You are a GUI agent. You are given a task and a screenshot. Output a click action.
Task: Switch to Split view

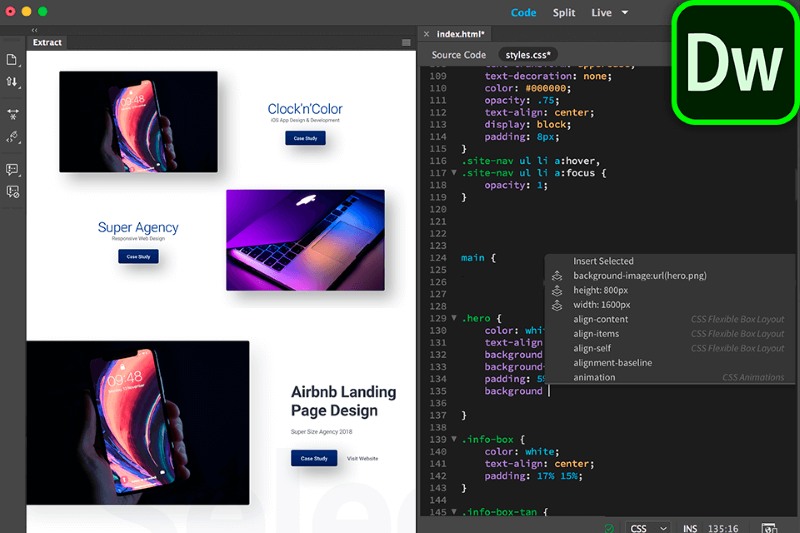tap(564, 13)
